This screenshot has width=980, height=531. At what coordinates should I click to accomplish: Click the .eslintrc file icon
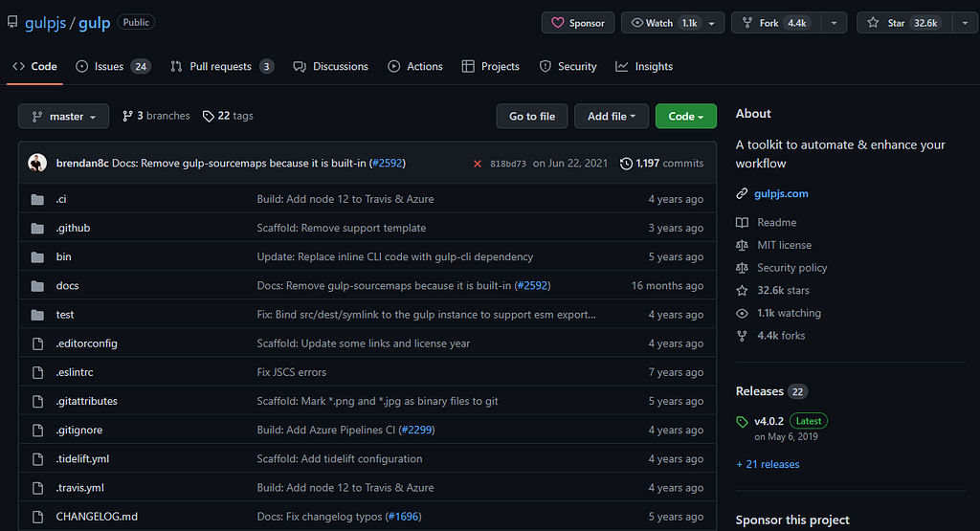point(37,372)
